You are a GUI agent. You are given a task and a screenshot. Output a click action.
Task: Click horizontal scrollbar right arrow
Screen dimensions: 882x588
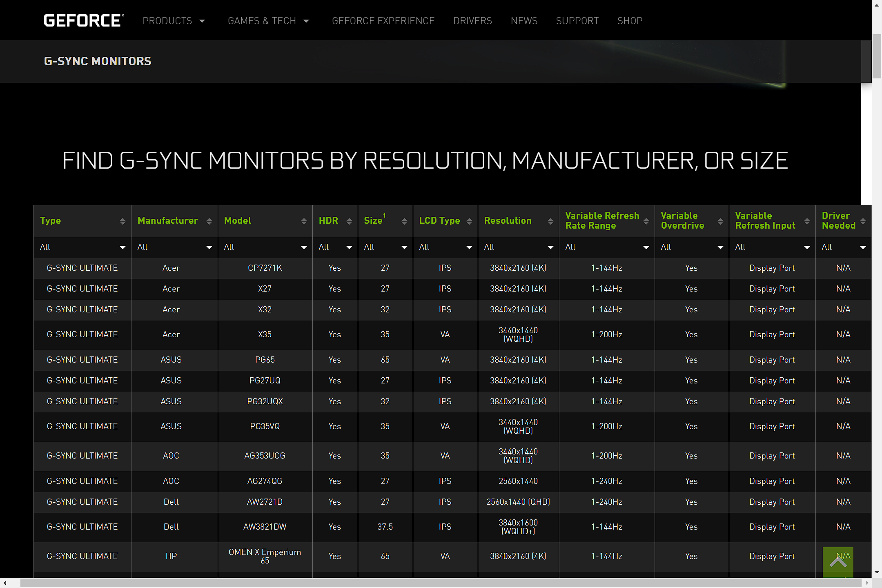(x=866, y=583)
